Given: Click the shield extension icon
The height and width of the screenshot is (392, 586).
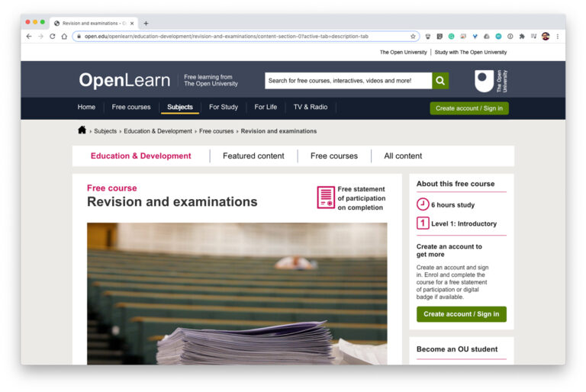Looking at the screenshot, I should point(428,37).
